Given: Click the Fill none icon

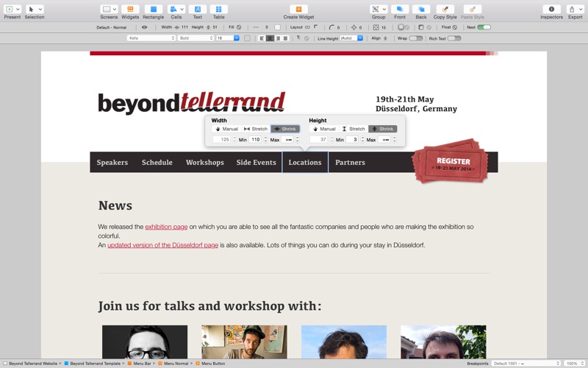Looking at the screenshot, I should click(239, 27).
